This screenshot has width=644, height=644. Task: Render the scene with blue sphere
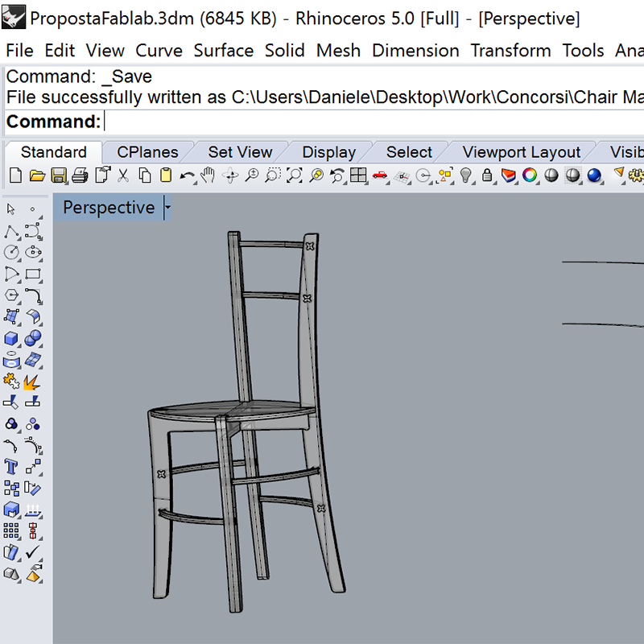pyautogui.click(x=594, y=175)
